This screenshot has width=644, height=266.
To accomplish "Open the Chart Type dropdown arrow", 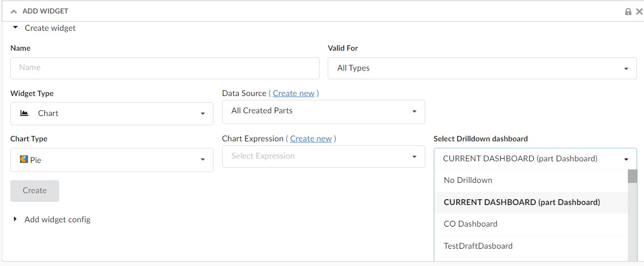I will tap(203, 160).
